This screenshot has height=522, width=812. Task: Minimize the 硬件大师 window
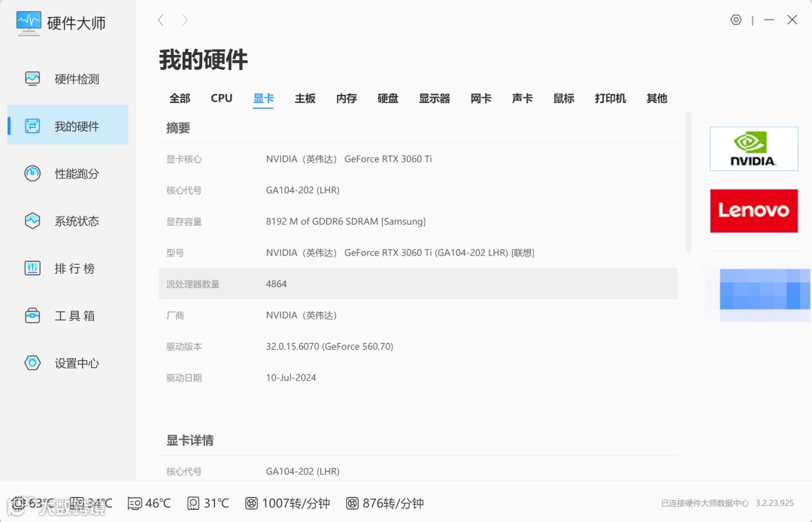[x=769, y=20]
